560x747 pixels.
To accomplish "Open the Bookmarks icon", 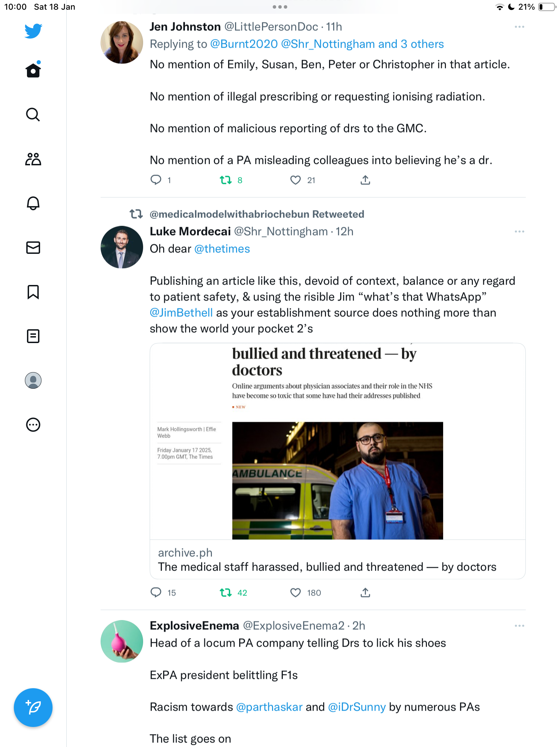I will (x=33, y=292).
